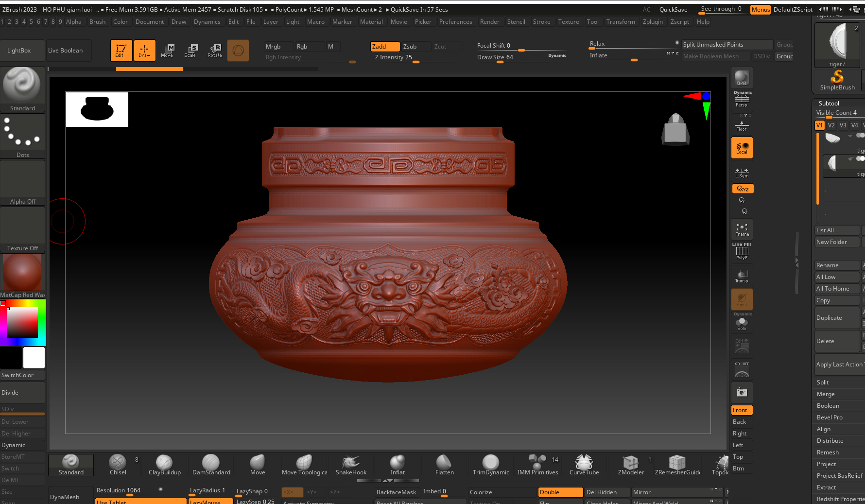Select the ClayBuildup brush
Image resolution: width=865 pixels, height=504 pixels.
(164, 464)
